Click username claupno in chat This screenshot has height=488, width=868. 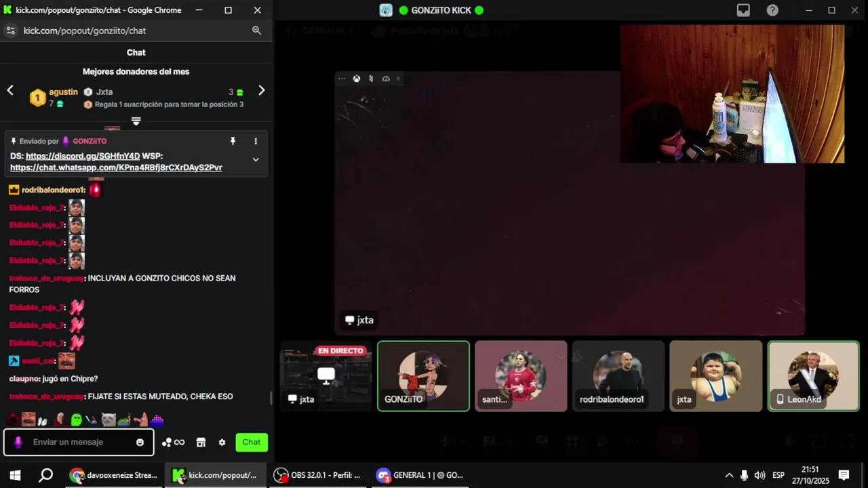coord(24,378)
